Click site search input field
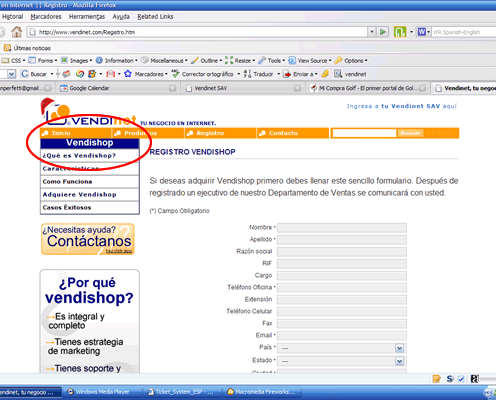The image size is (496, 400). click(x=364, y=133)
